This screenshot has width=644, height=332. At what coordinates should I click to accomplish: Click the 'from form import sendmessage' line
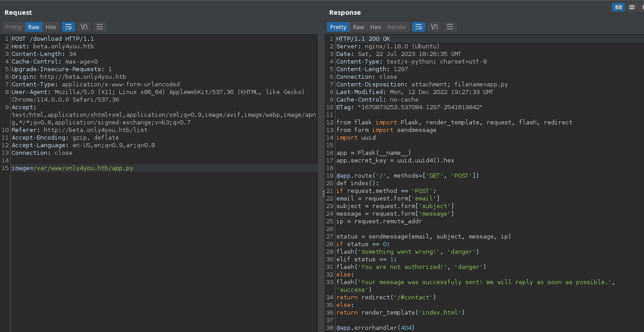pos(386,130)
